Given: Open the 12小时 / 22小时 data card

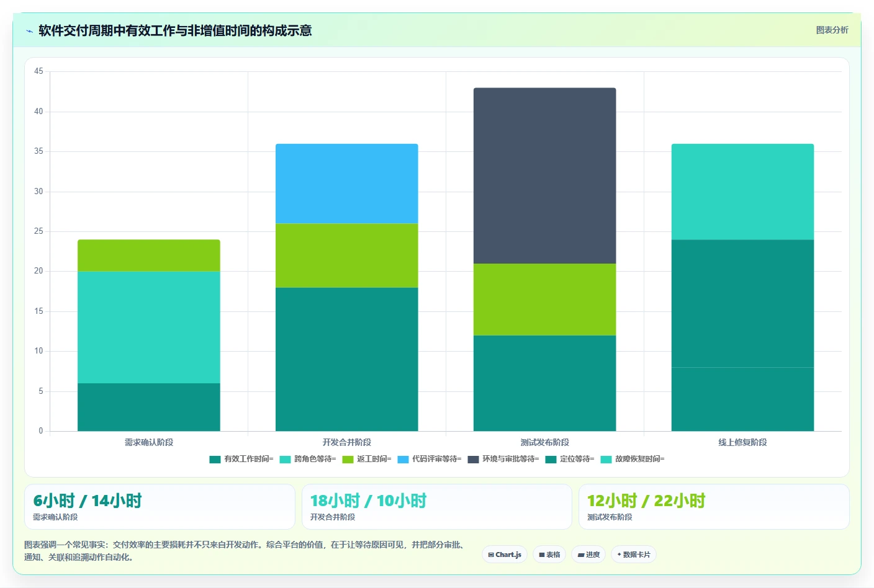Looking at the screenshot, I should [x=714, y=507].
